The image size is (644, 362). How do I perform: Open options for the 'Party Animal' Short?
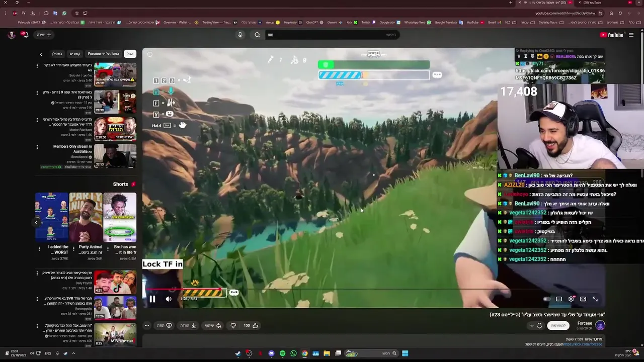(74, 248)
